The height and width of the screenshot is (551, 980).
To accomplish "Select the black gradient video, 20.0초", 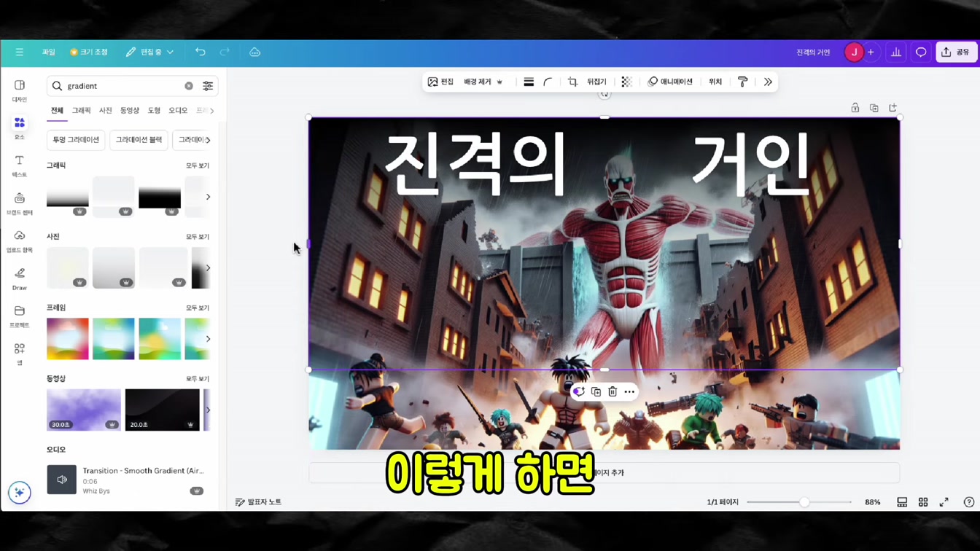I will [162, 410].
